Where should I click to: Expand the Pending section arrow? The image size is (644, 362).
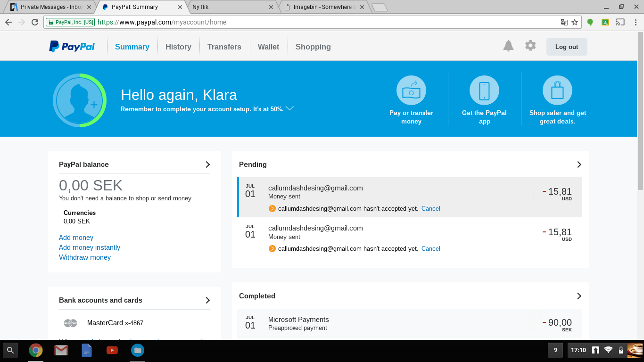[x=579, y=165]
